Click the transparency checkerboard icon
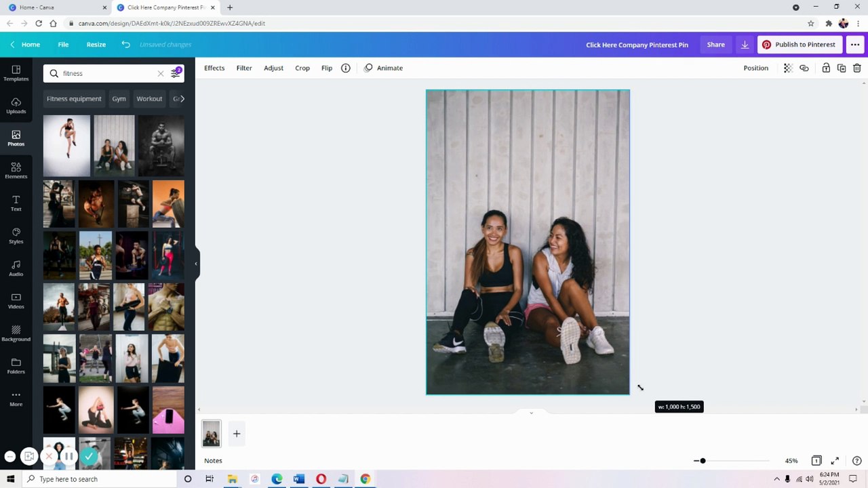Screen dimensions: 868x488 pyautogui.click(x=787, y=68)
